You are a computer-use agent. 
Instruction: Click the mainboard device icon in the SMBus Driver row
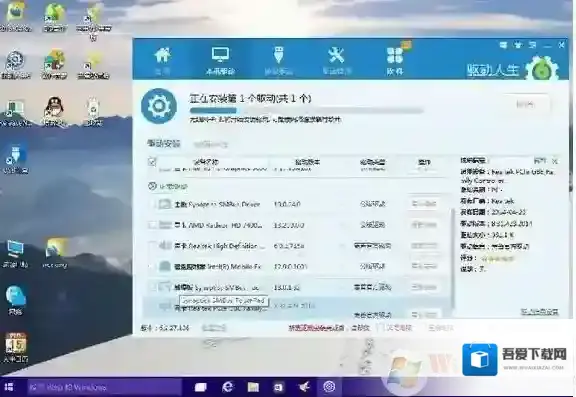(165, 204)
